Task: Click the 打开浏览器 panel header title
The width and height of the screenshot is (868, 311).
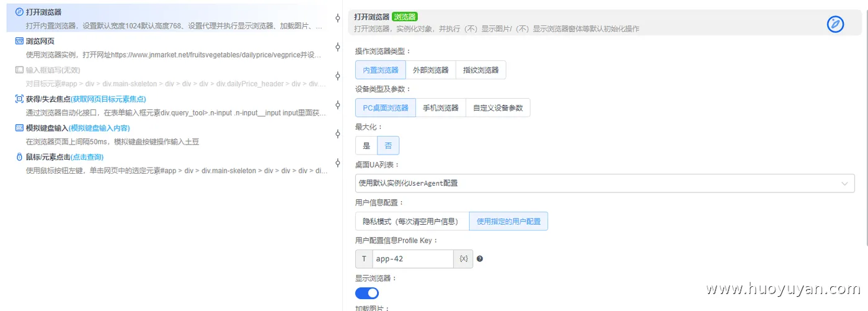Action: pos(372,17)
